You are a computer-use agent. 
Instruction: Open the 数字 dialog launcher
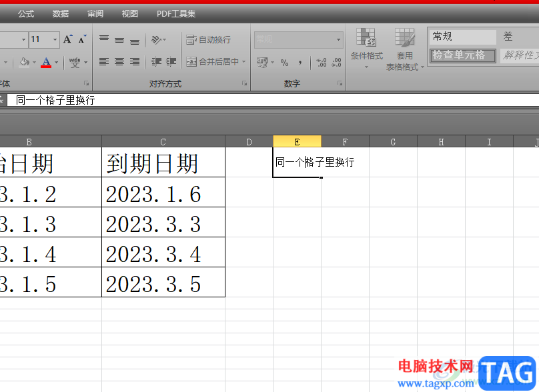340,83
